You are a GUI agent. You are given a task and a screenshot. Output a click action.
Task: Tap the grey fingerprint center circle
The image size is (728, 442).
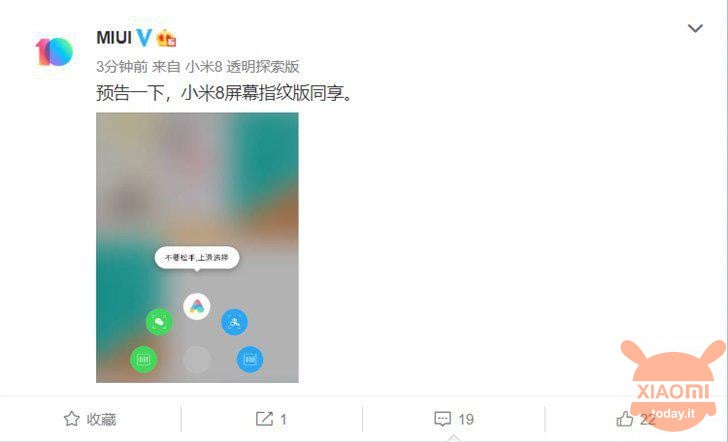(197, 359)
